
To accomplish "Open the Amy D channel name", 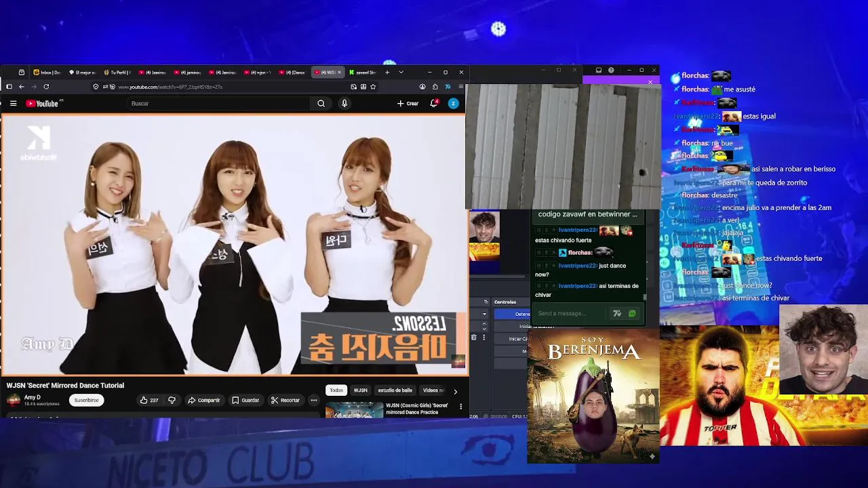I will 32,397.
